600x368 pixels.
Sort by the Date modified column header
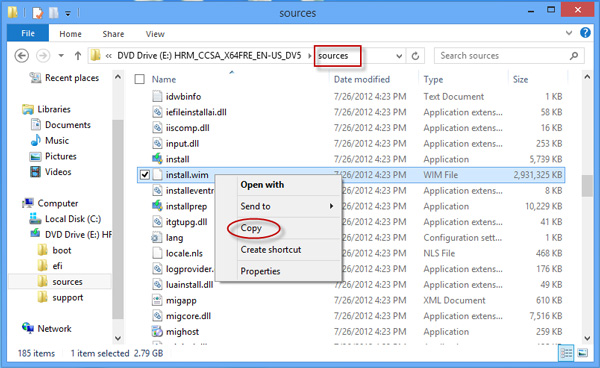362,80
